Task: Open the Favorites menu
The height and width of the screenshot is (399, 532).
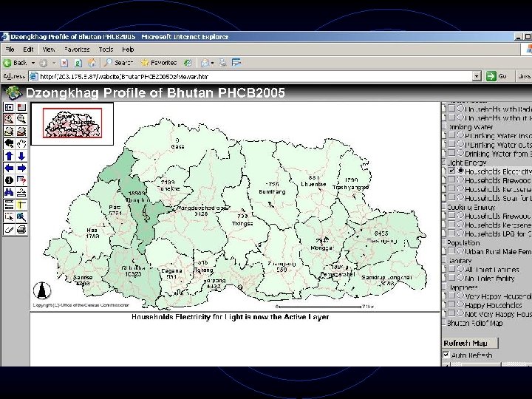Action: (77, 50)
